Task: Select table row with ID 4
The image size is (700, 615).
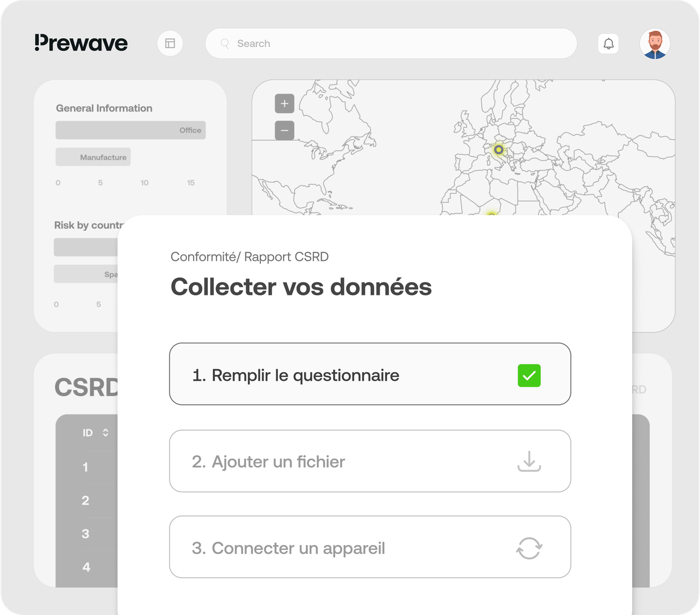Action: point(86,567)
